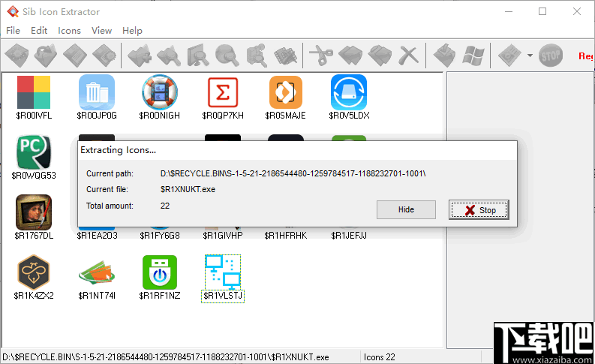
Task: Click the $R1XNUKT.exe current file value
Action: pos(188,189)
